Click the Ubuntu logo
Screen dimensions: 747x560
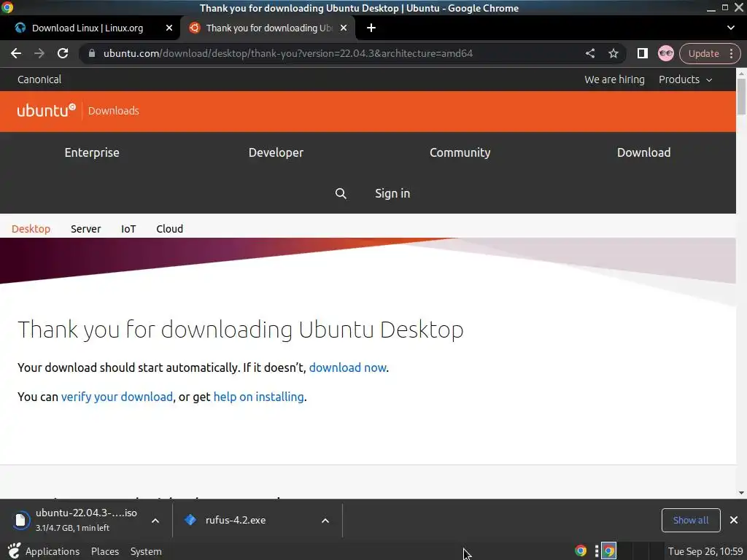click(46, 111)
